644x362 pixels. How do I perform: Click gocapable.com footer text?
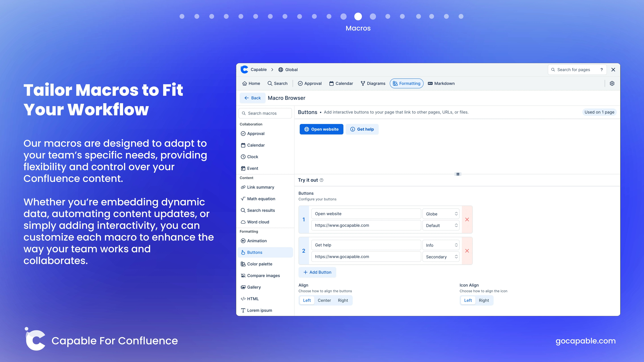coord(586,341)
